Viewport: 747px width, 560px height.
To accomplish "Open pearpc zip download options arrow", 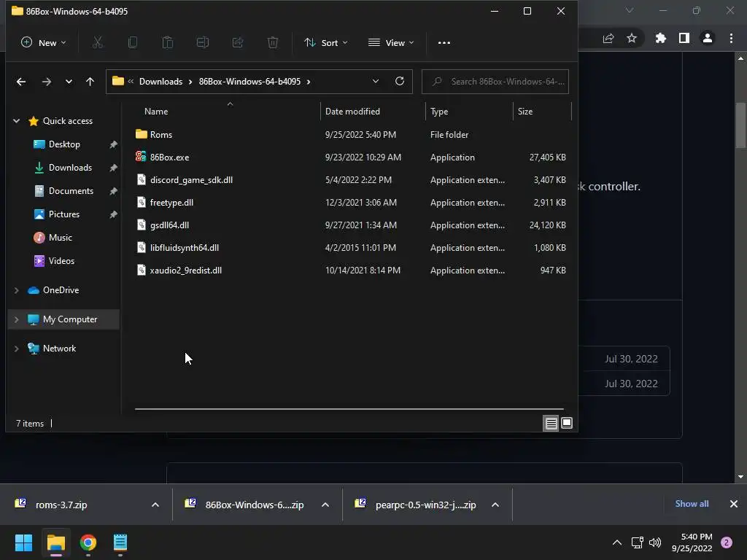I will pos(495,505).
